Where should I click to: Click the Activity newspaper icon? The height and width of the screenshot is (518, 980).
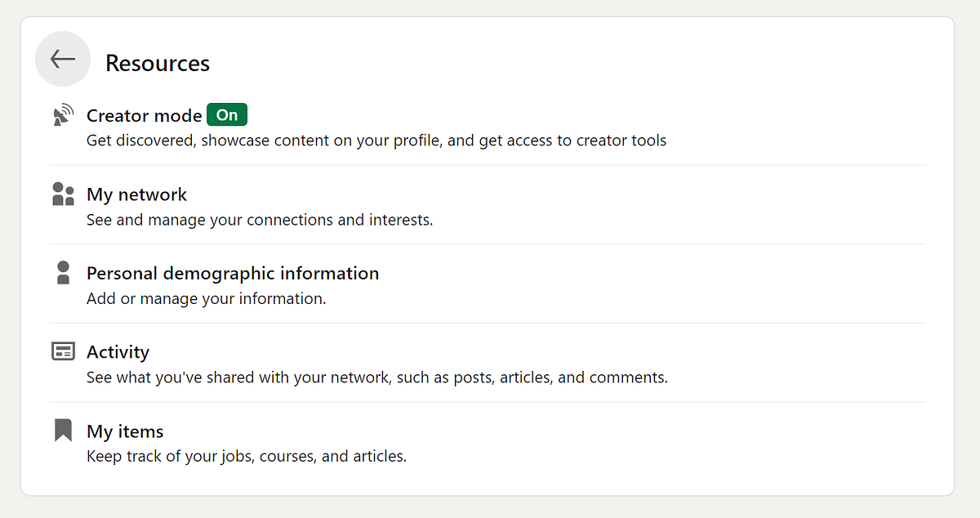pyautogui.click(x=63, y=352)
